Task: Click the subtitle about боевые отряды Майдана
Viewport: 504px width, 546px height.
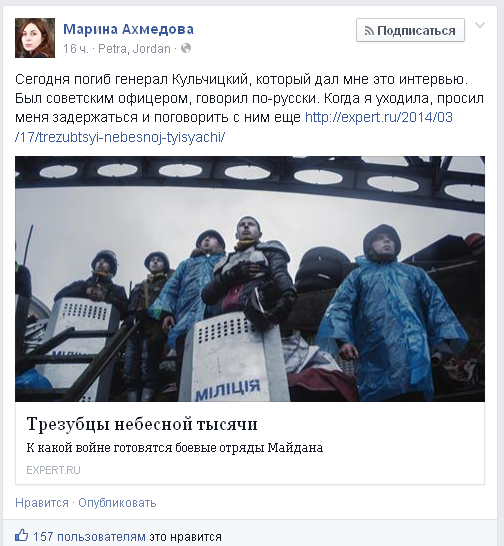Action: click(x=175, y=448)
